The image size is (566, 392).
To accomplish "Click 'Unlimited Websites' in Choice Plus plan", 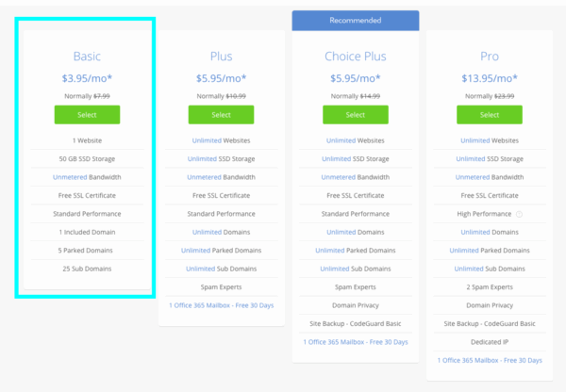I will 356,140.
